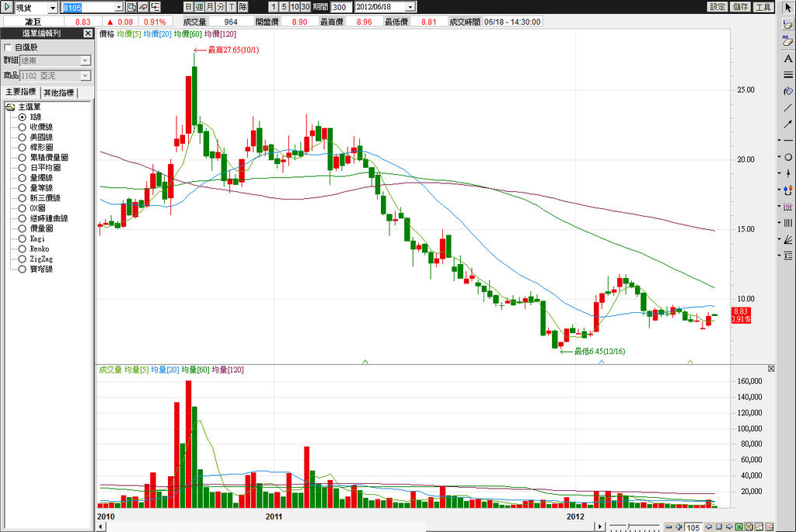Select the 美國線 radio option

[x=23, y=137]
